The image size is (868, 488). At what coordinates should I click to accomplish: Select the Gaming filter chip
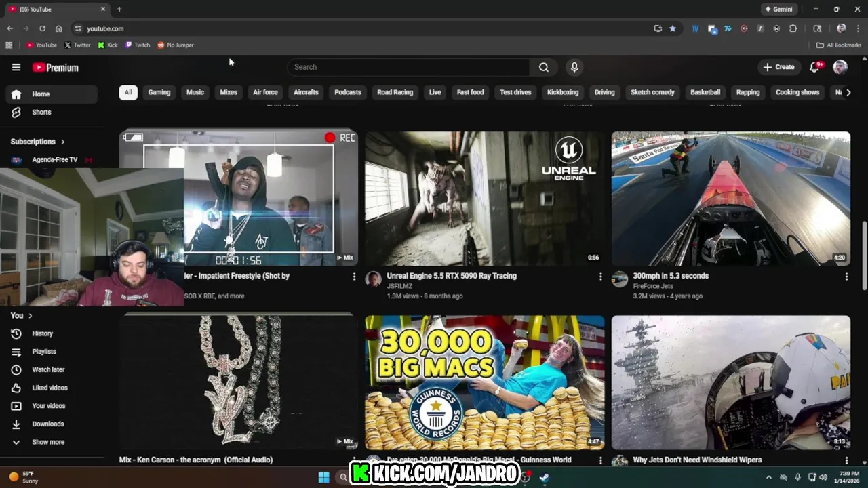click(x=159, y=92)
